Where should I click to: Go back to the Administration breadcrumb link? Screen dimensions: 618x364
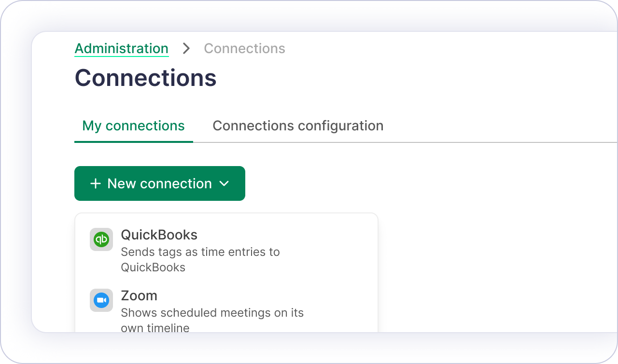tap(121, 49)
